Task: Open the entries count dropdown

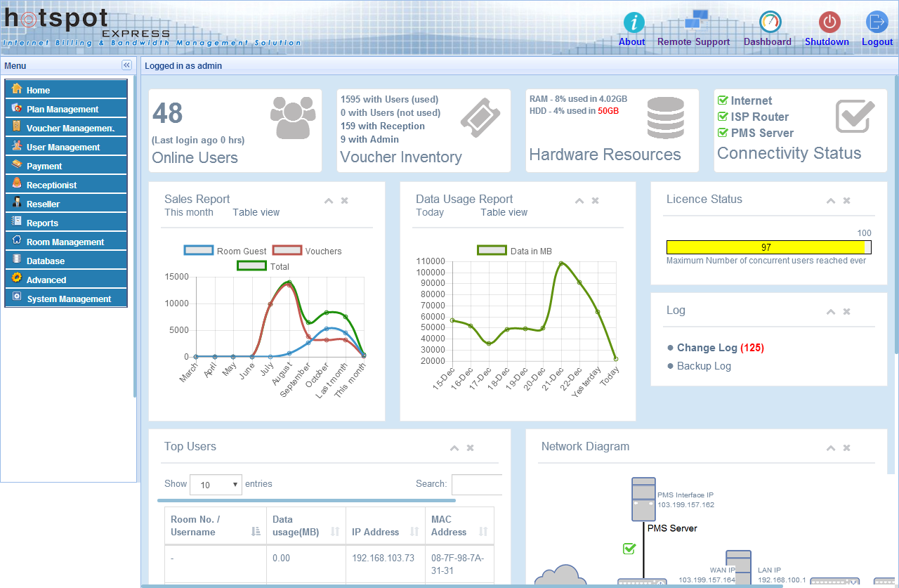Action: pos(216,485)
